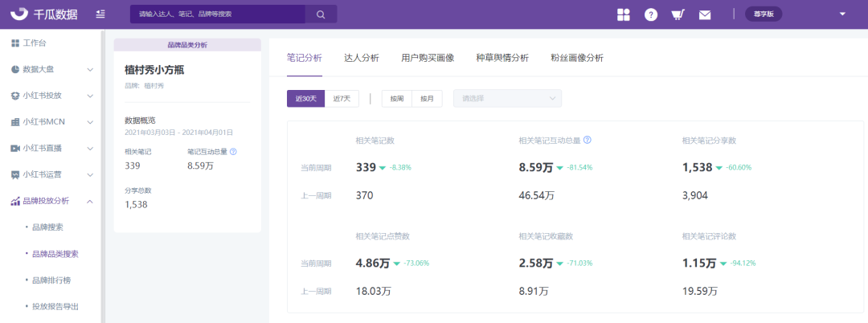Viewport: 868px width, 323px height.
Task: Open the shopping cart icon
Action: tap(677, 15)
